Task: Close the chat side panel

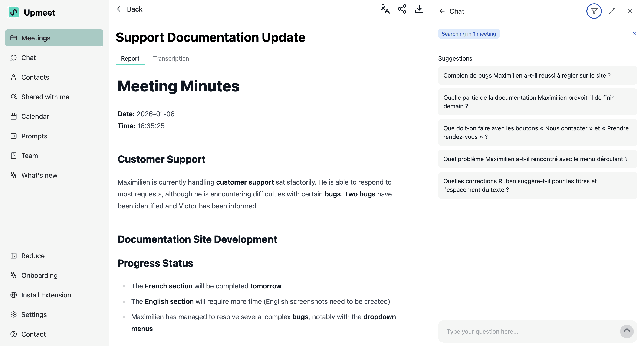Action: [x=630, y=11]
